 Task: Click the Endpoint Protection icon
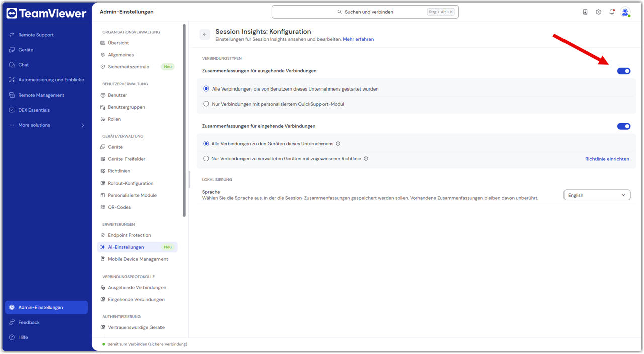(x=103, y=236)
